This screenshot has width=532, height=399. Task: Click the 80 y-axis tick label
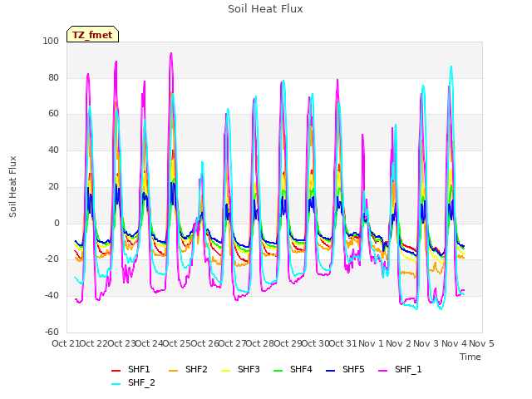click(x=53, y=77)
